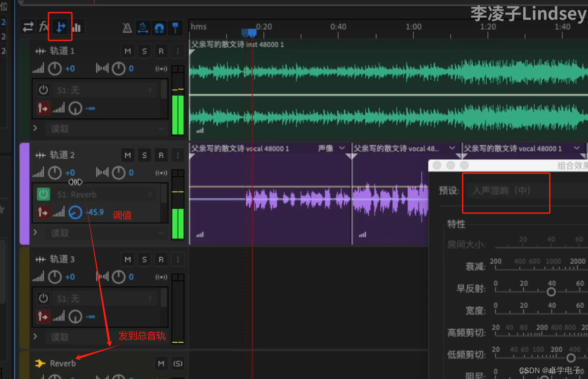Click the 轨道 1 track name
The width and height of the screenshot is (588, 379).
[62, 51]
